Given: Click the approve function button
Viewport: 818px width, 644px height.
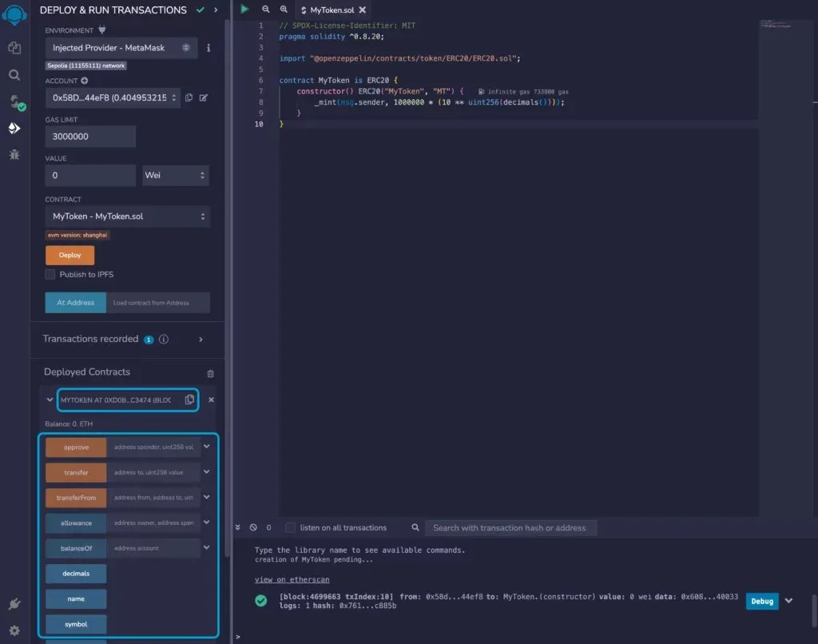Looking at the screenshot, I should pos(76,447).
